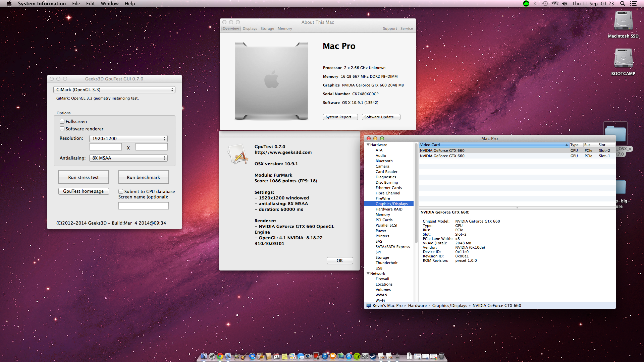Open GarageBand guitar icon in dock
This screenshot has width=644, height=362.
(244, 356)
